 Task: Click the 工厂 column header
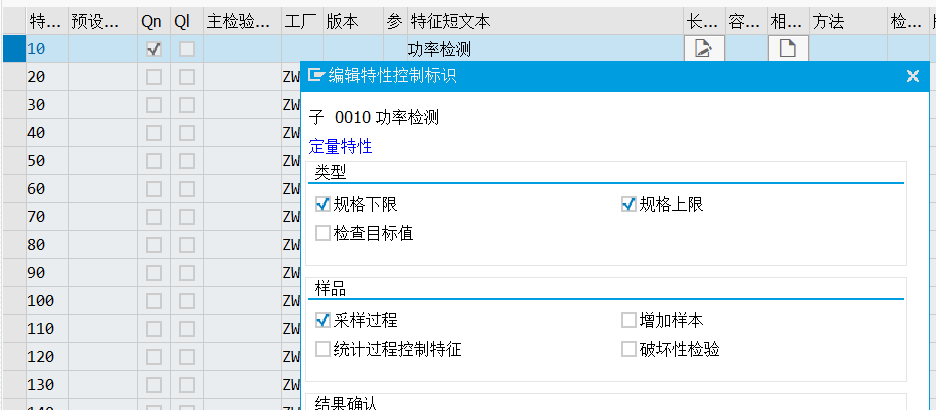[303, 22]
